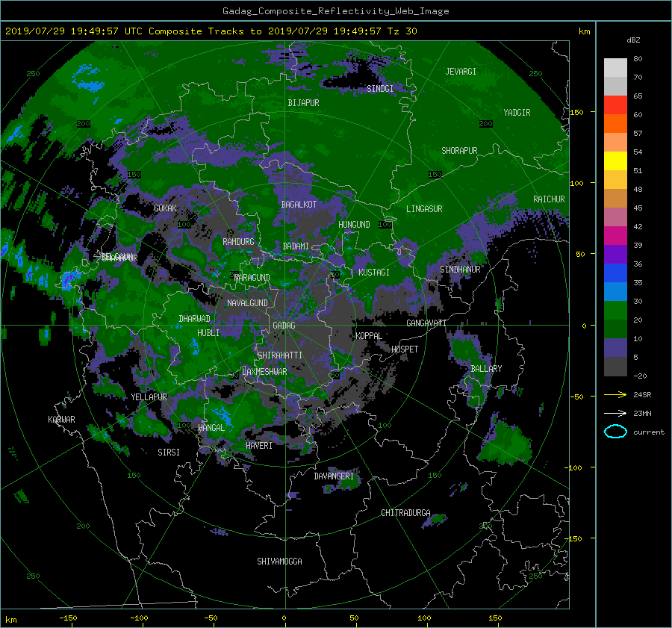
Task: Click the dark gray -20 dBZ swatch
Action: (615, 367)
